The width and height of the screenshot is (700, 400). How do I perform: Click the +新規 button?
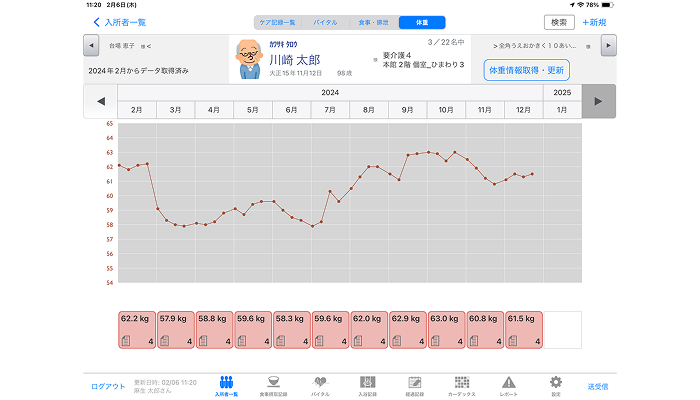(594, 22)
